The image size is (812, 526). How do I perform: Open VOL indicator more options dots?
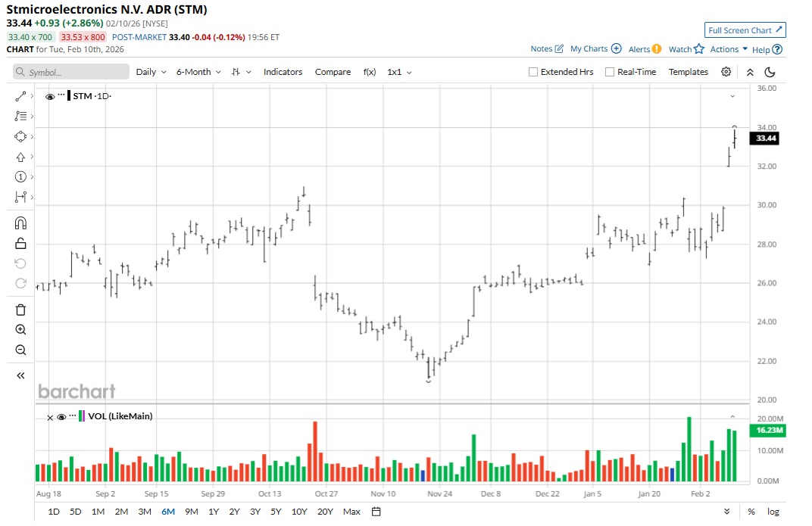tap(72, 416)
